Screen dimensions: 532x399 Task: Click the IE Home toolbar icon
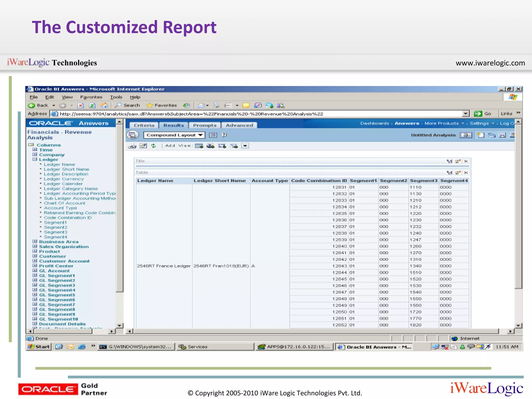(104, 105)
